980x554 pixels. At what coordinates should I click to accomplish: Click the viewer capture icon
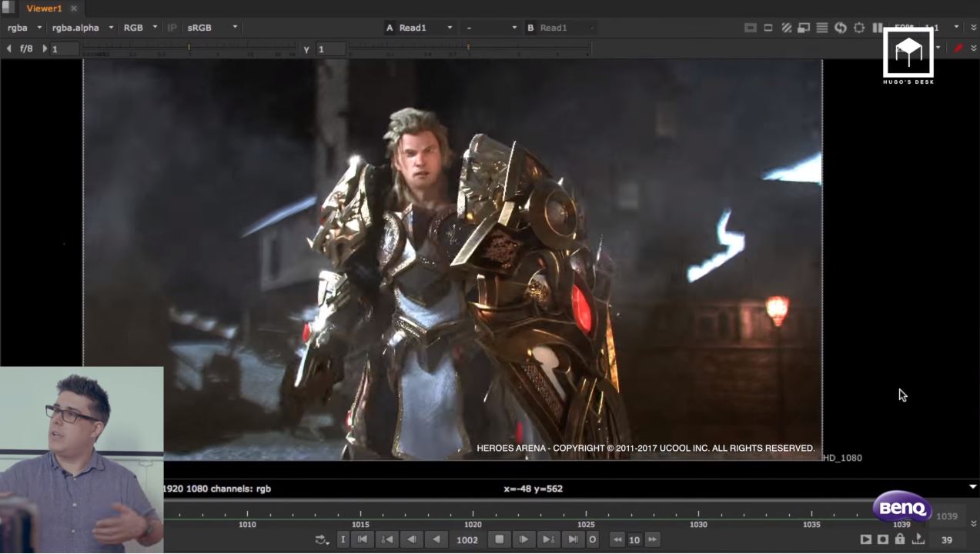tap(883, 539)
